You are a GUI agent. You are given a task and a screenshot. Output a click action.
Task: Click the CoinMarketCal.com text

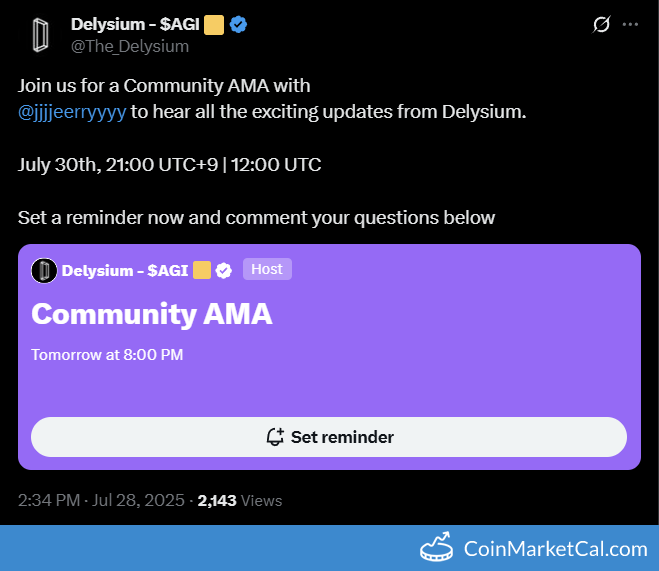(556, 549)
